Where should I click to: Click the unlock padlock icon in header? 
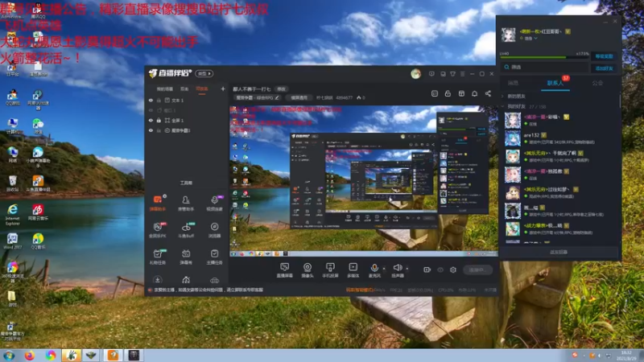click(448, 93)
